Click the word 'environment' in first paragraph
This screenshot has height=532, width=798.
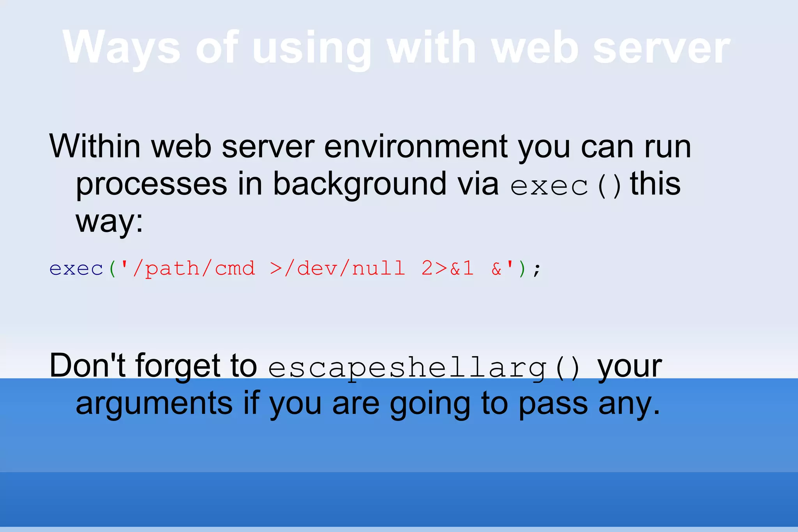pos(416,147)
